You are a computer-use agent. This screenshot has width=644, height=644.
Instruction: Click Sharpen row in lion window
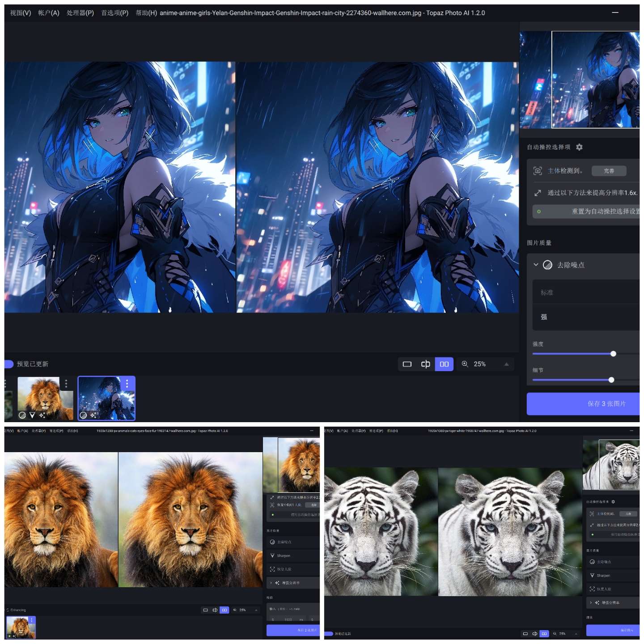pyautogui.click(x=293, y=556)
